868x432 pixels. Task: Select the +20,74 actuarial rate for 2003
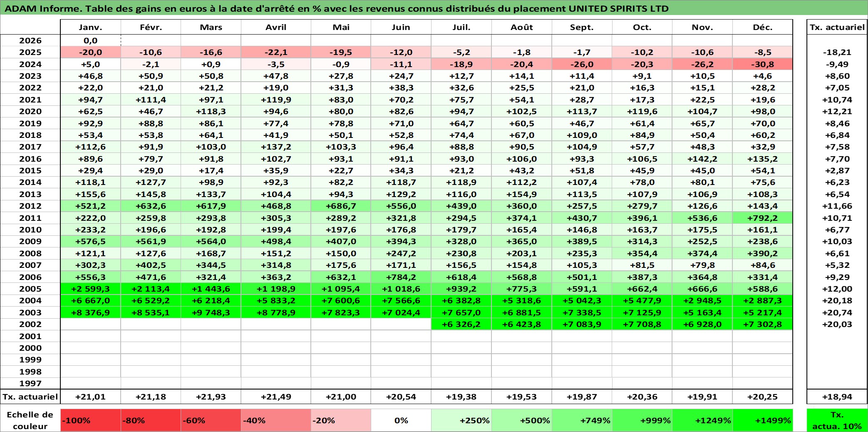837,312
